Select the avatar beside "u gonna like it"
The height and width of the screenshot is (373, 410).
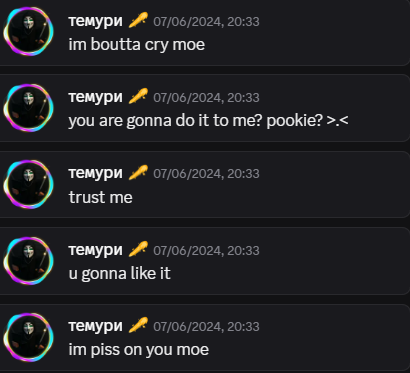(29, 261)
